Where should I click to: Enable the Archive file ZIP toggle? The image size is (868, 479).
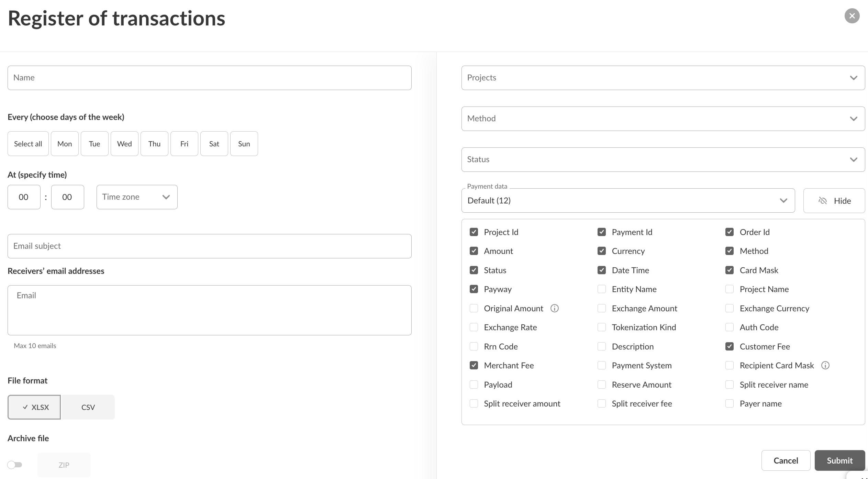(x=15, y=465)
